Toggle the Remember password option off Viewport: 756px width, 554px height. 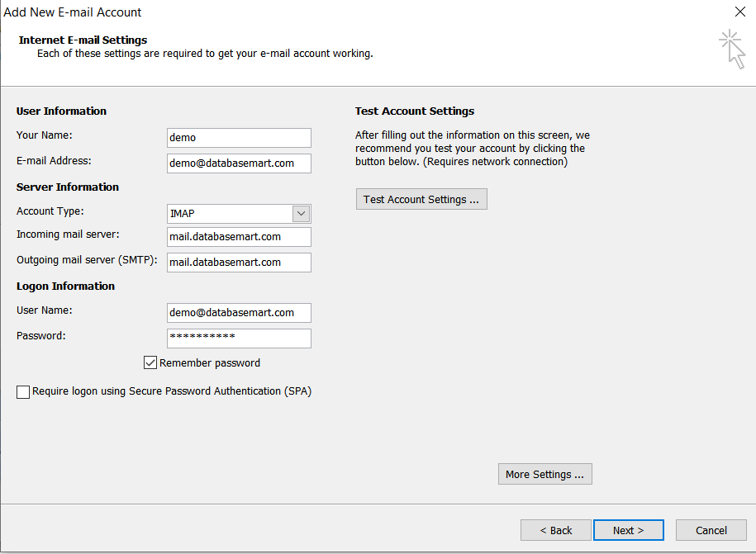coord(150,362)
